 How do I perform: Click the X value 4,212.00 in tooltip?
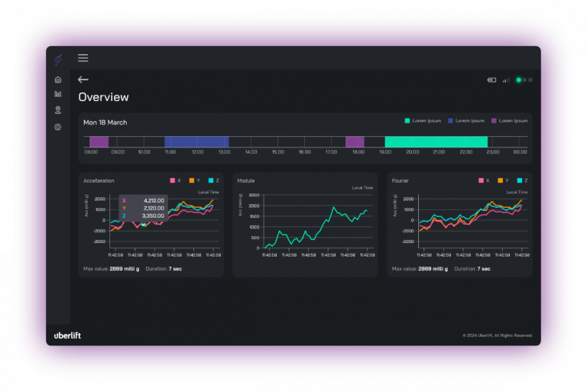pos(154,201)
